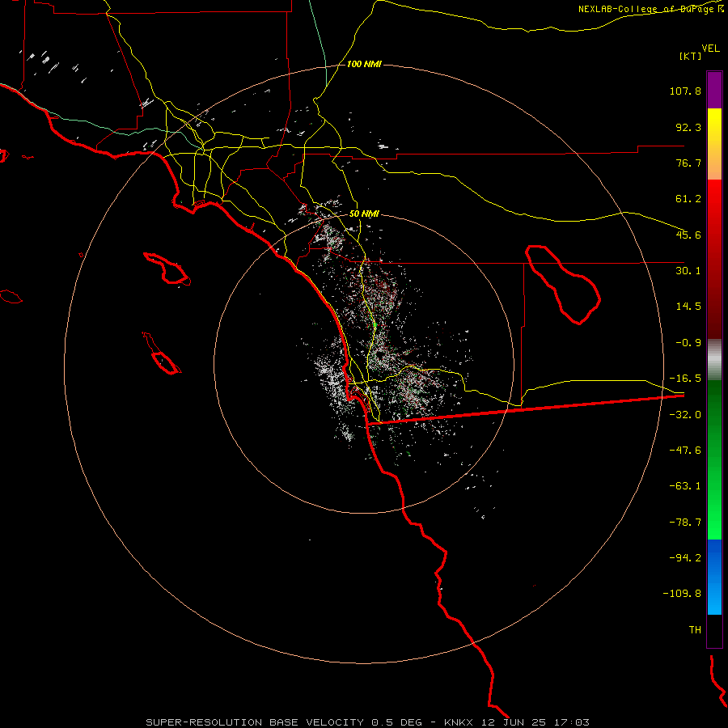
Task: Pick the green segment of the color bar
Action: 714,459
